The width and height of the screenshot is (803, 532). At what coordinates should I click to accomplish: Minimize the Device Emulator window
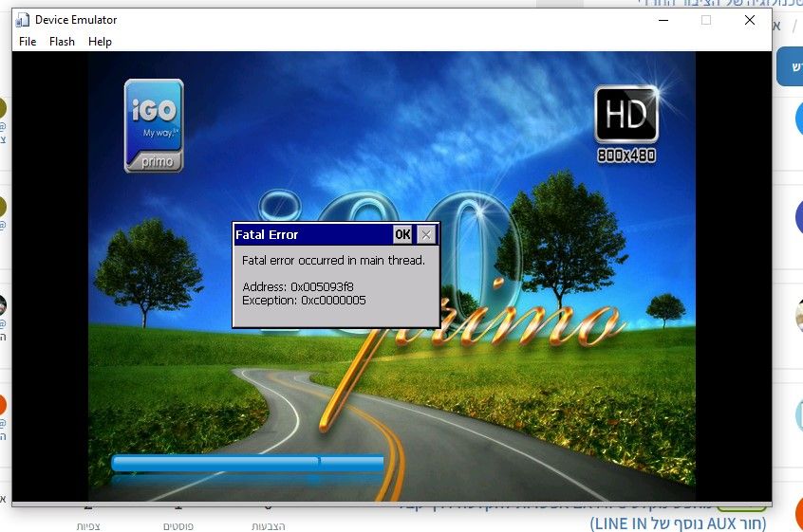coord(663,20)
